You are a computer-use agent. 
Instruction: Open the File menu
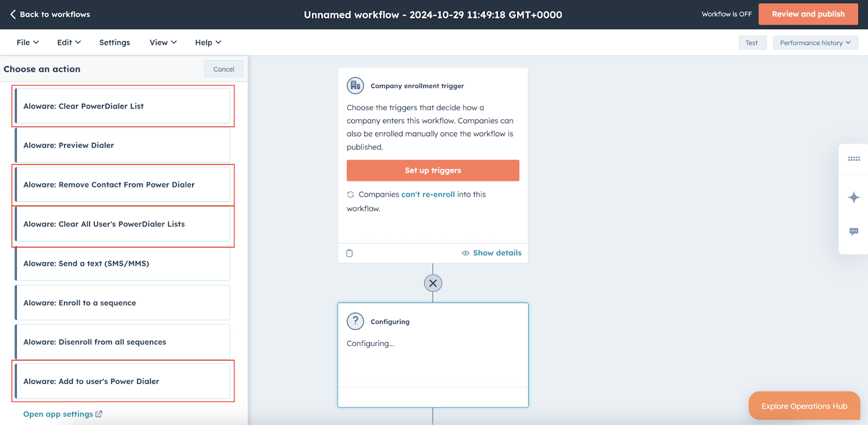(x=28, y=42)
